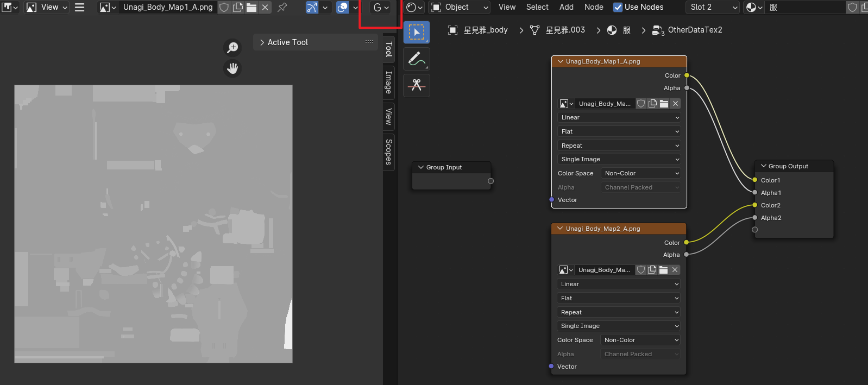868x385 pixels.
Task: Select the Links Cut tool
Action: tap(417, 85)
